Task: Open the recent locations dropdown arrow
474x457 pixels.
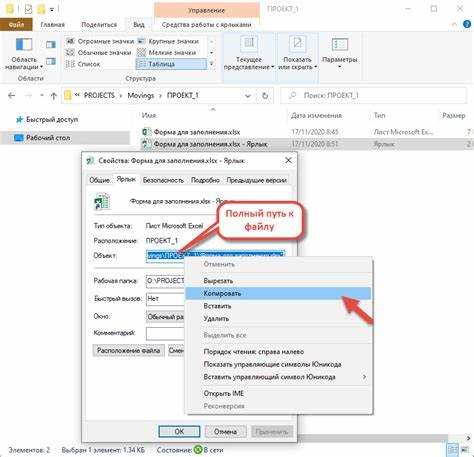Action: pos(42,96)
